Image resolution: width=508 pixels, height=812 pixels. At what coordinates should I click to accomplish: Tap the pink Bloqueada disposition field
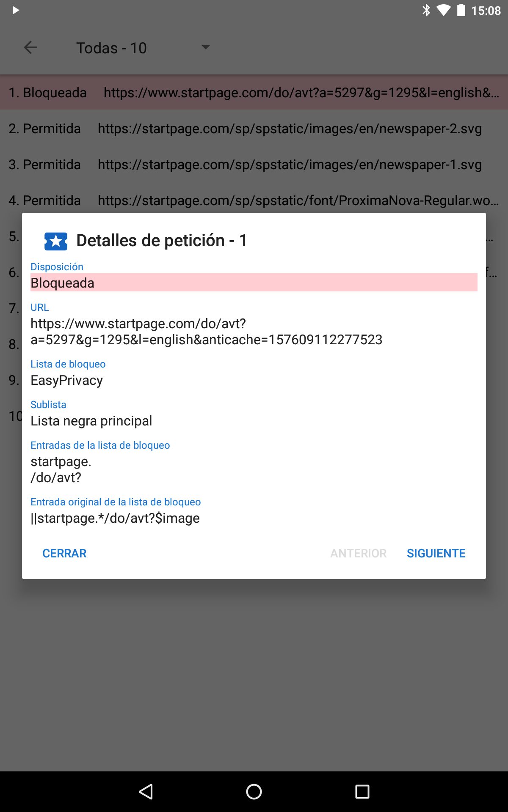(254, 283)
